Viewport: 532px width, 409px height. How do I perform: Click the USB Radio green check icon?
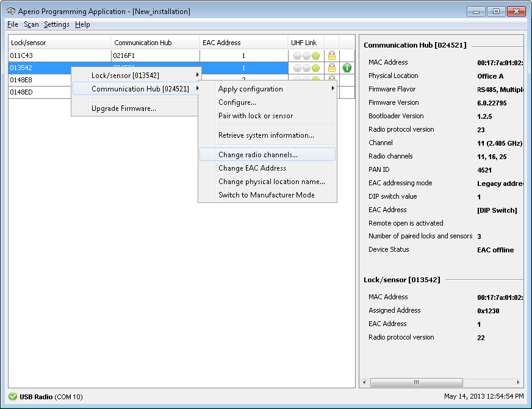13,396
